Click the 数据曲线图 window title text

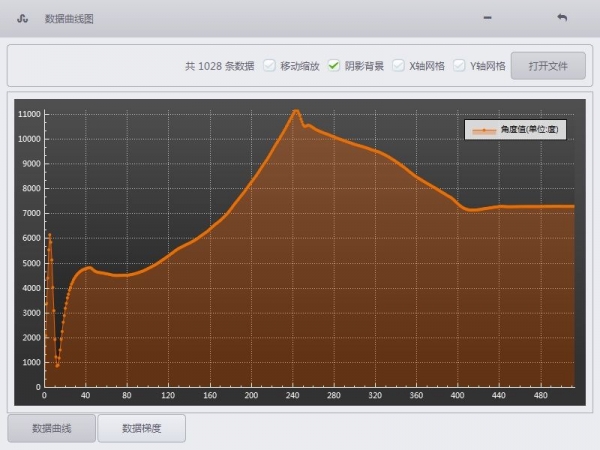tap(69, 18)
